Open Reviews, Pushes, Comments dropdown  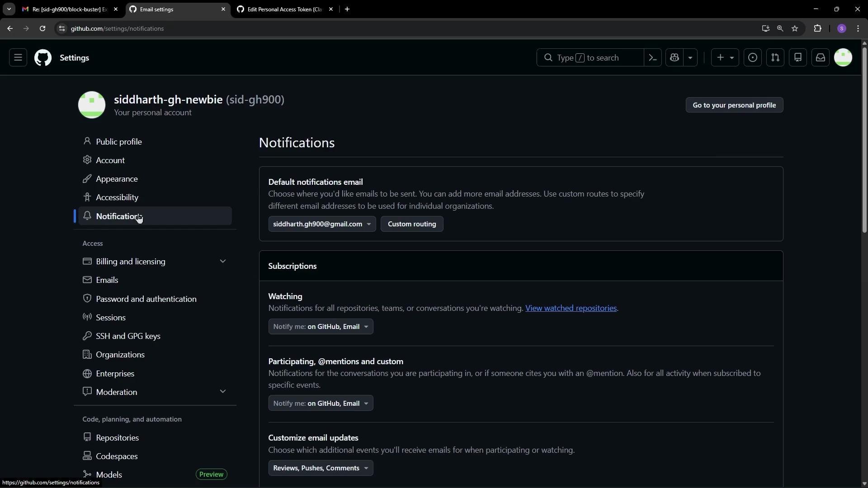tap(321, 468)
